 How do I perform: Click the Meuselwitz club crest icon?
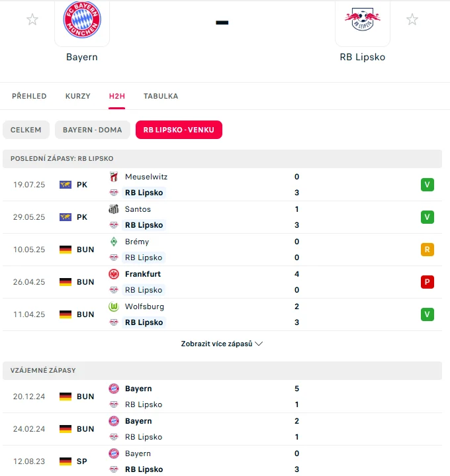click(113, 177)
